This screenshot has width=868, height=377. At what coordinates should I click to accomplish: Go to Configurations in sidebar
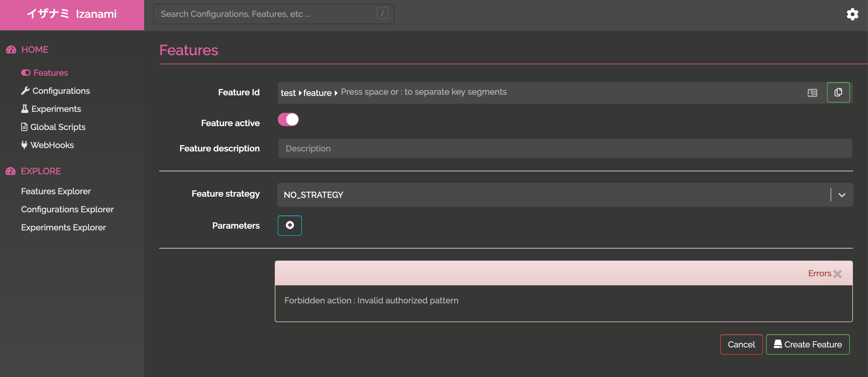[x=55, y=90]
